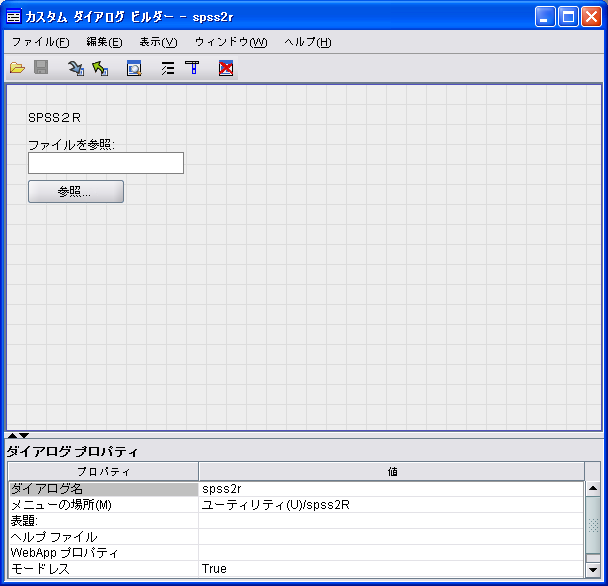
Task: Toggle the モードレス True value cell
Action: coord(390,569)
